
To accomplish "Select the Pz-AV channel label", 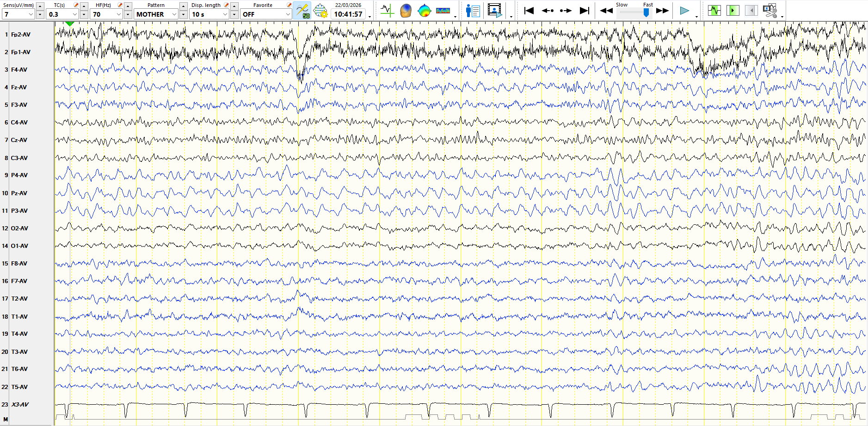I will [x=19, y=193].
